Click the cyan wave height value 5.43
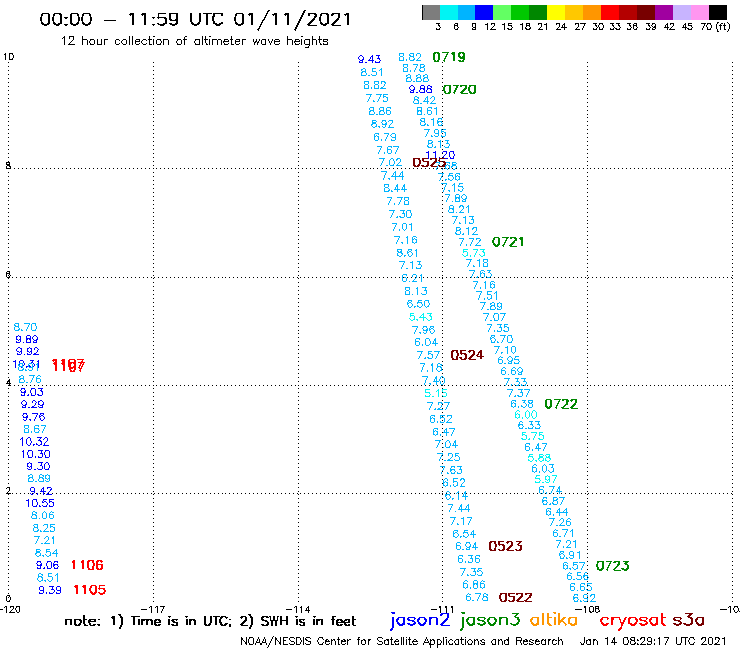Viewport: 740px width, 650px height. [x=420, y=317]
